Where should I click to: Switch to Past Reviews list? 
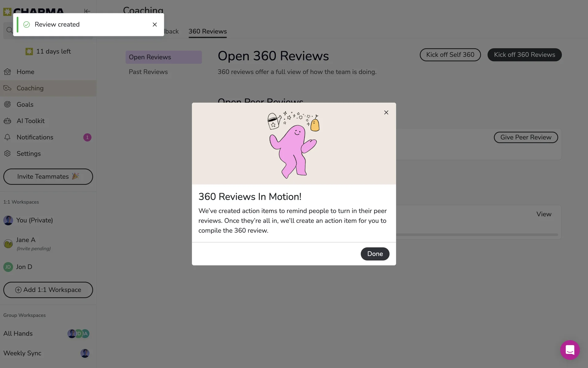pyautogui.click(x=148, y=72)
